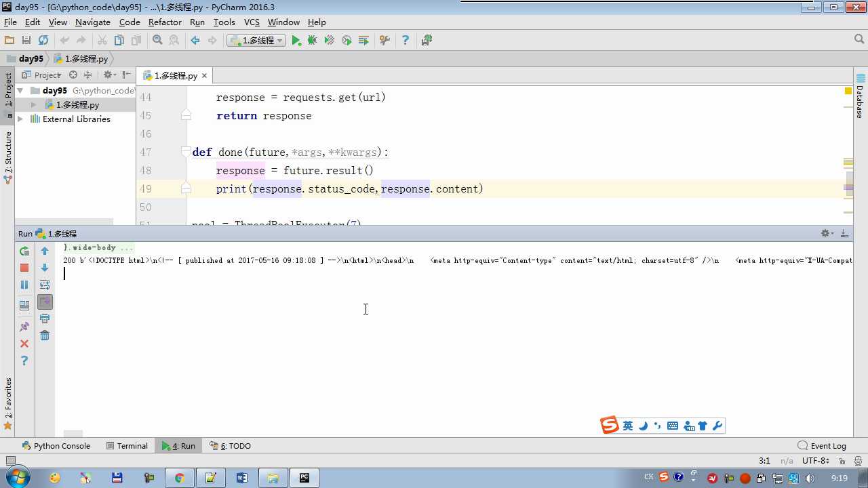Screen dimensions: 868x488
Task: Start debugging with the green bug icon
Action: point(313,41)
